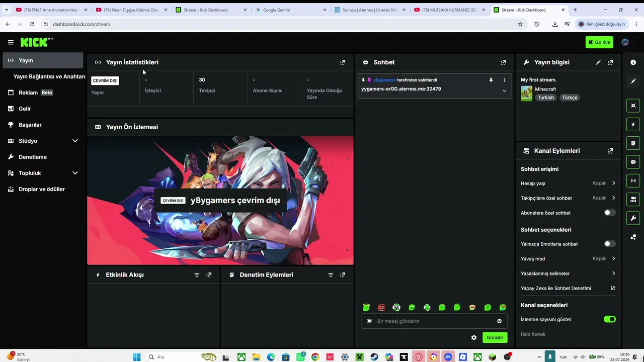Screen dimensions: 644x362
Task: Open browser tab search dropdown
Action: click(x=7, y=10)
